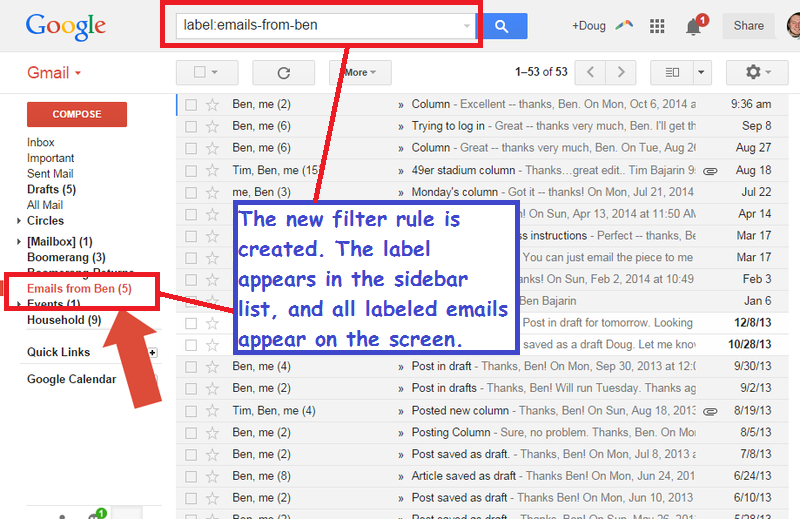Star the Monday's column email
The width and height of the screenshot is (800, 519).
pos(212,192)
